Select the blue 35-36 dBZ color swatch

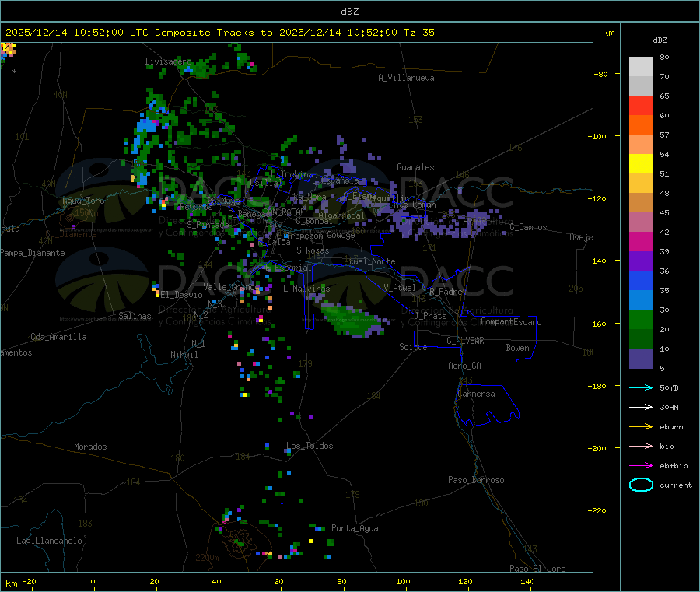tap(641, 280)
